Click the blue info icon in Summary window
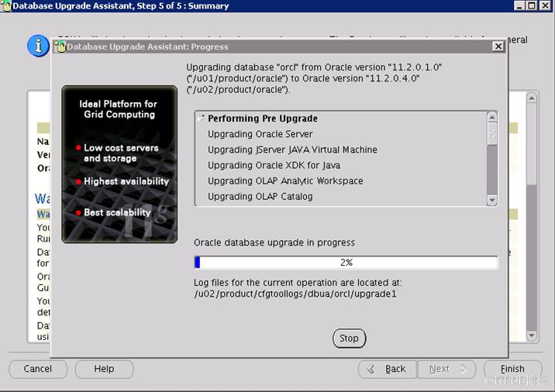The image size is (555, 392). [x=38, y=46]
